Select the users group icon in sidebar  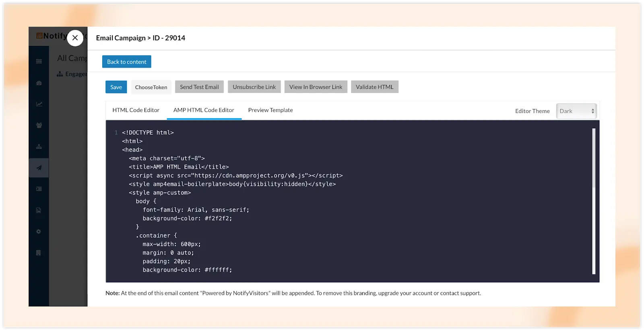point(39,125)
